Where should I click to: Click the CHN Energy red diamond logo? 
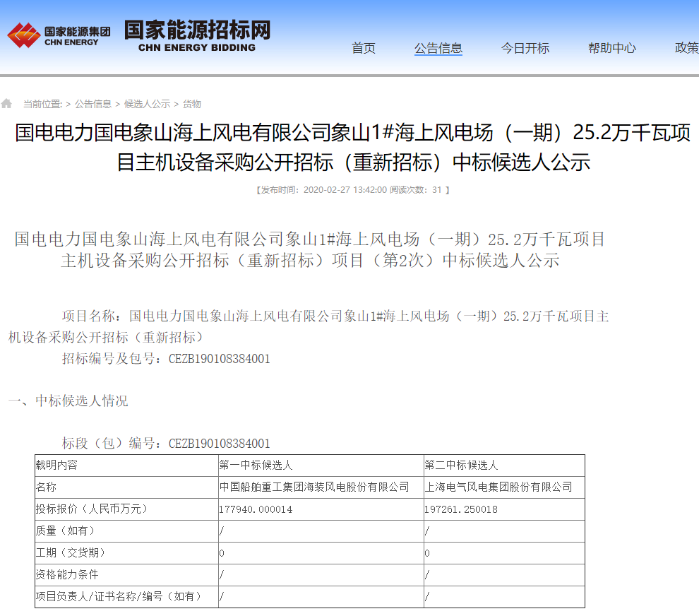click(23, 35)
